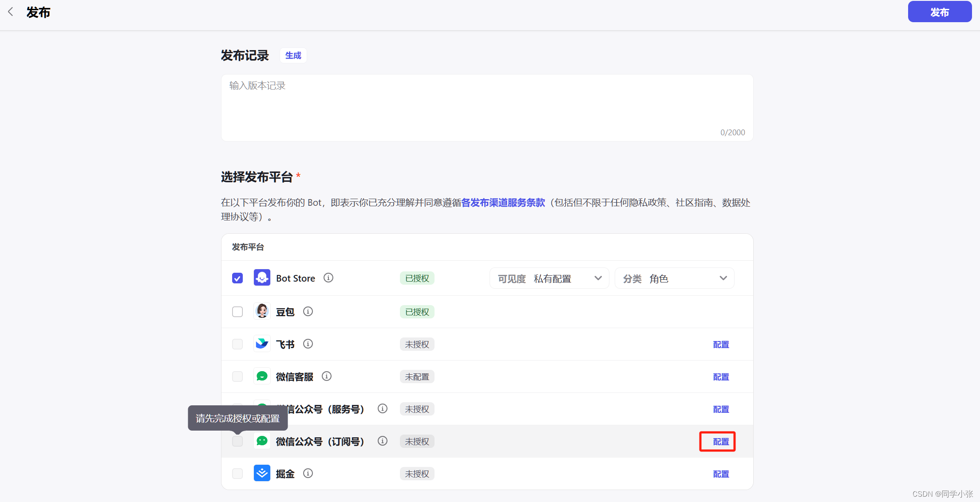The image size is (980, 502).
Task: Click the blue 发布 button
Action: (940, 12)
